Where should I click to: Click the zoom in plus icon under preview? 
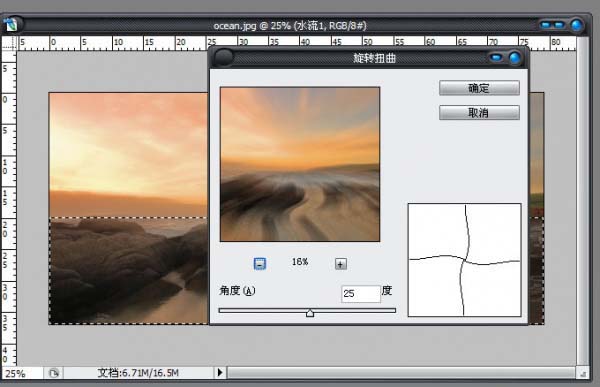tap(341, 264)
